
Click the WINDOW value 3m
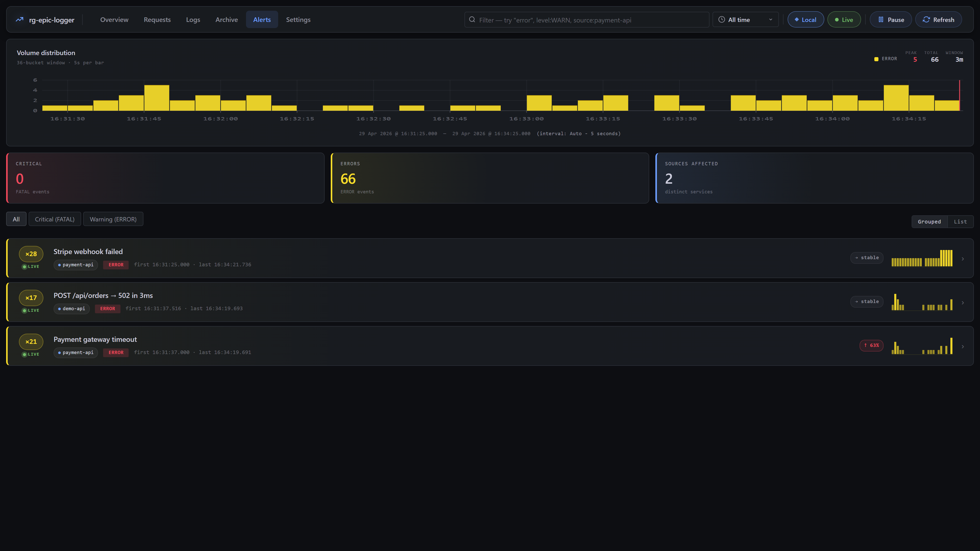[959, 59]
